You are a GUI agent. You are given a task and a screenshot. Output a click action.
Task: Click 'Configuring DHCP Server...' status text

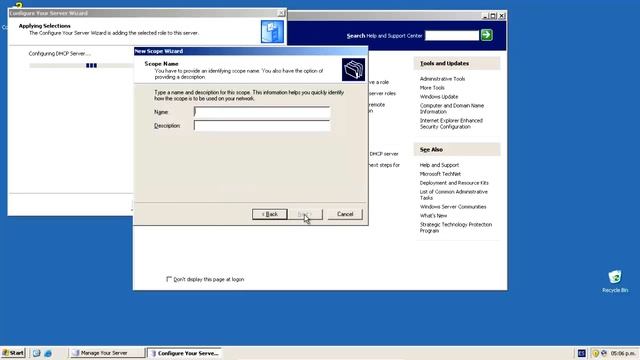pos(60,53)
